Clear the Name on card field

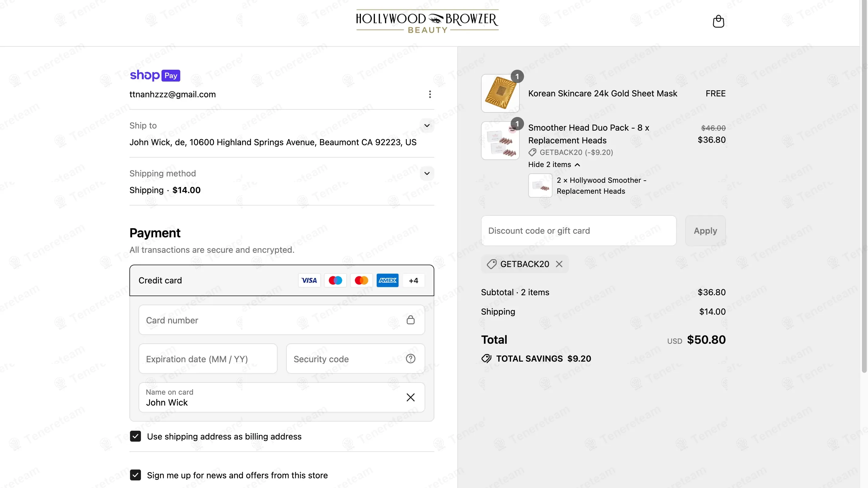pos(410,397)
